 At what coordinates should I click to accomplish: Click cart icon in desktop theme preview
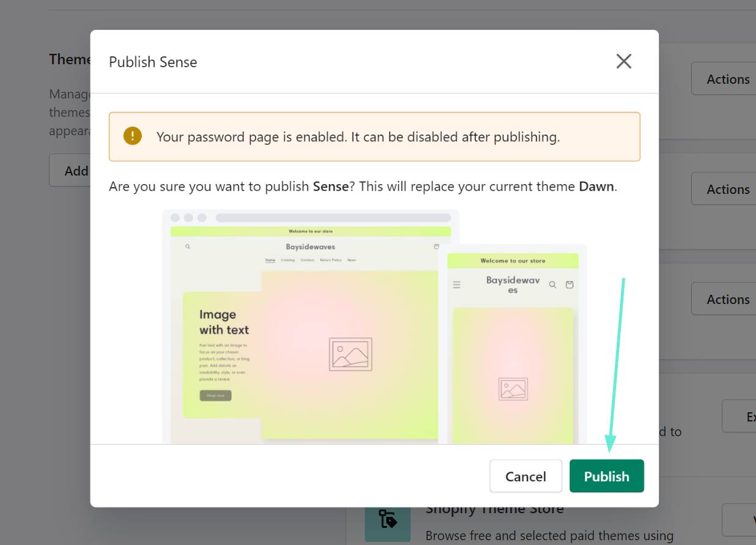coord(436,247)
